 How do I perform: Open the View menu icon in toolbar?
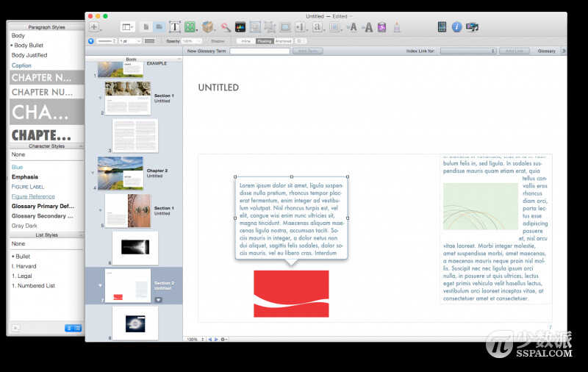[x=127, y=27]
